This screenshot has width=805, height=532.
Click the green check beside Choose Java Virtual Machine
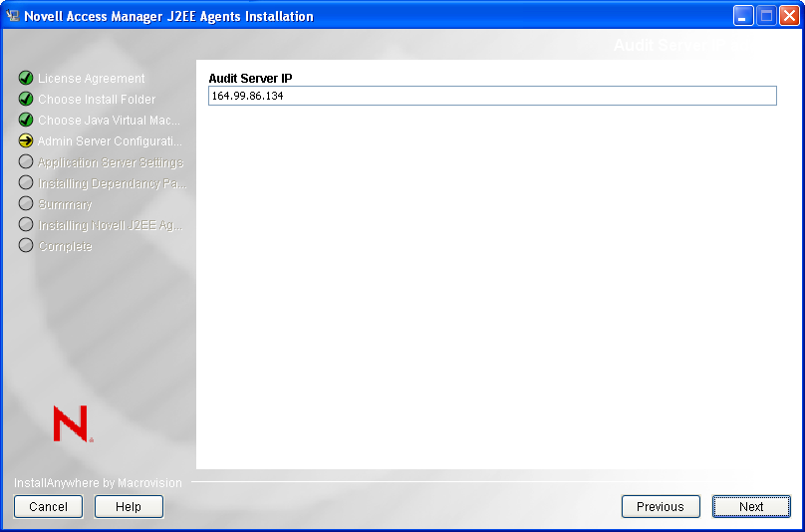[x=26, y=120]
